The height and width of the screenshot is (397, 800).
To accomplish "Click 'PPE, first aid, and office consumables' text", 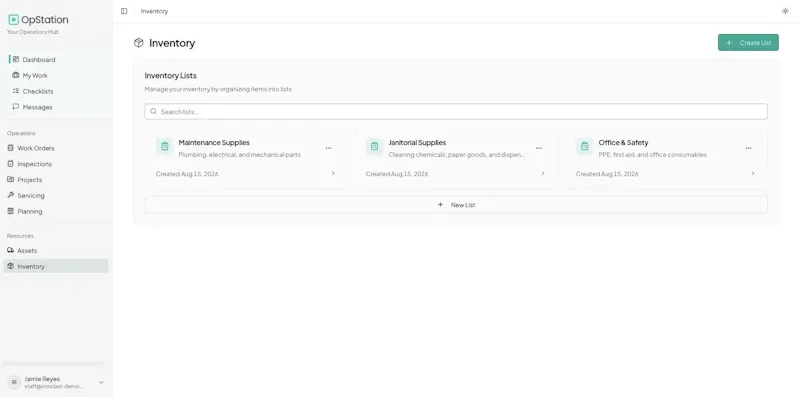I will coord(653,155).
